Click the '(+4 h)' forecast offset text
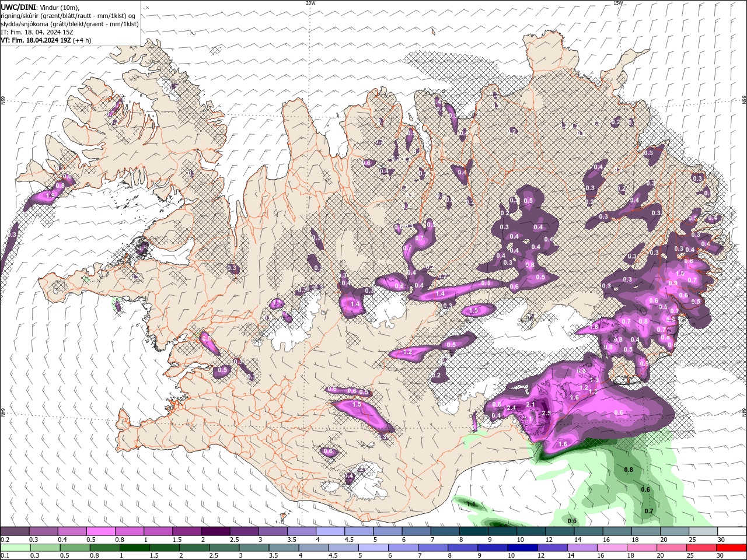This screenshot has height=560, width=747. [82, 40]
